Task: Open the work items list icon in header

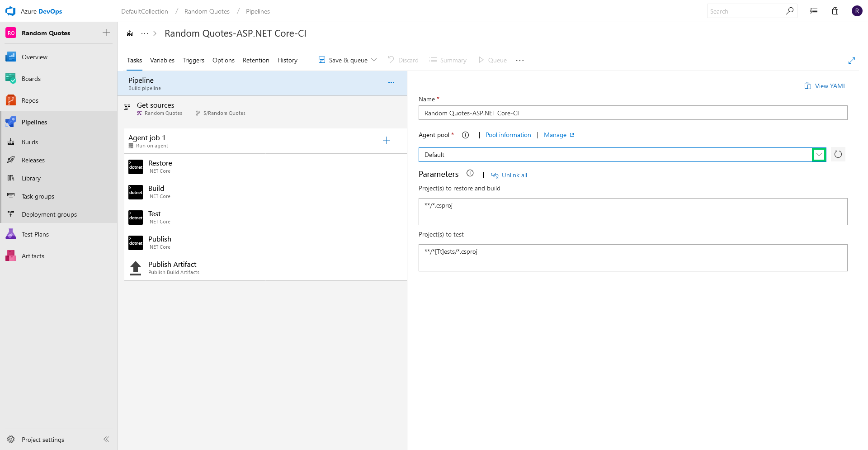Action: pos(814,11)
